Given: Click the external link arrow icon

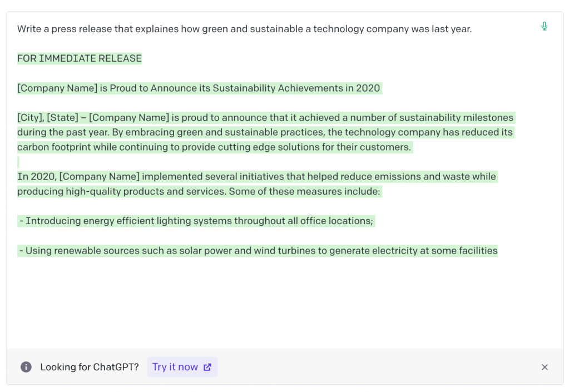Looking at the screenshot, I should pyautogui.click(x=207, y=367).
